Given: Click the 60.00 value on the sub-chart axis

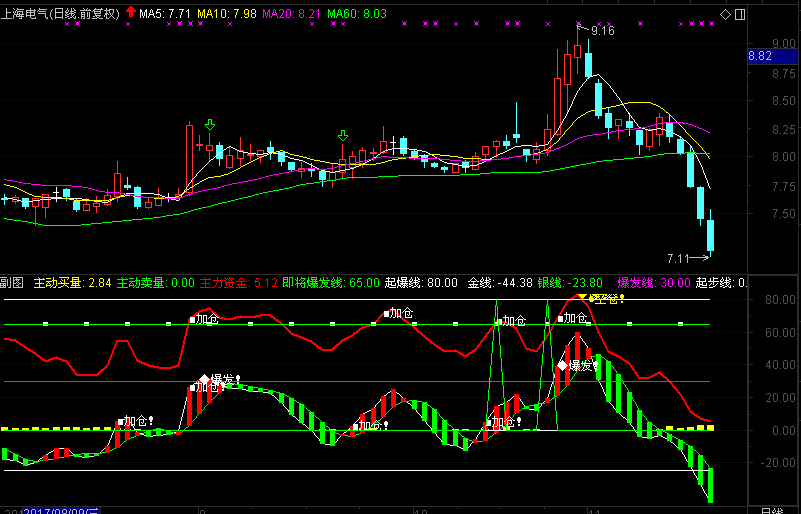Looking at the screenshot, I should point(780,333).
